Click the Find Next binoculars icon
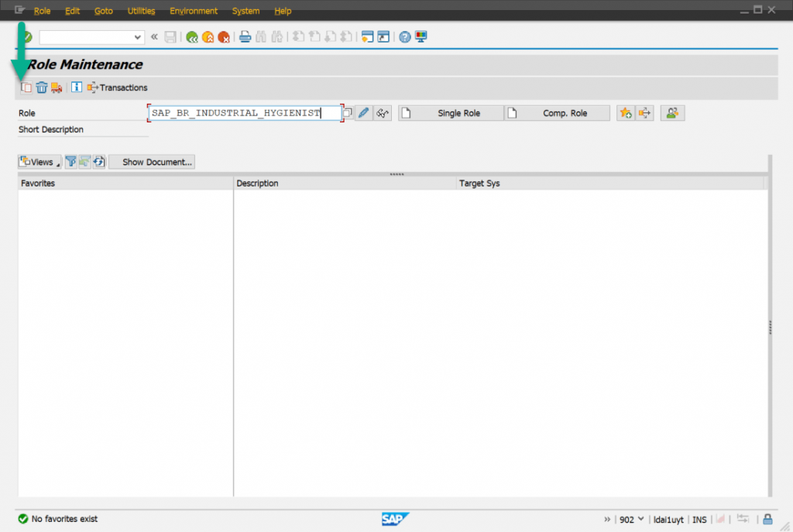Viewport: 793px width, 532px height. tap(276, 36)
